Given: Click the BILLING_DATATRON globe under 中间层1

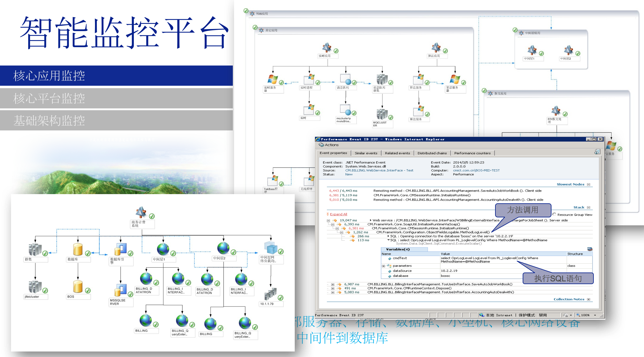Looking at the screenshot, I should pos(146,279).
